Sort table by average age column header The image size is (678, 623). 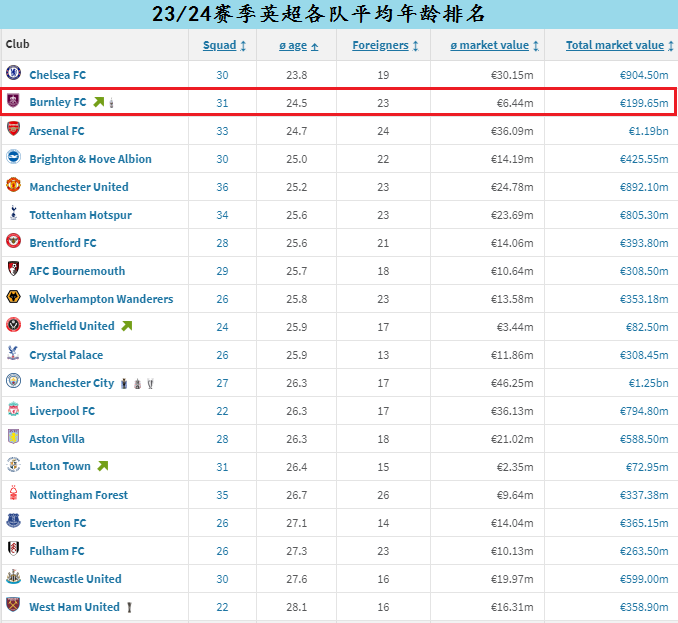pos(299,45)
